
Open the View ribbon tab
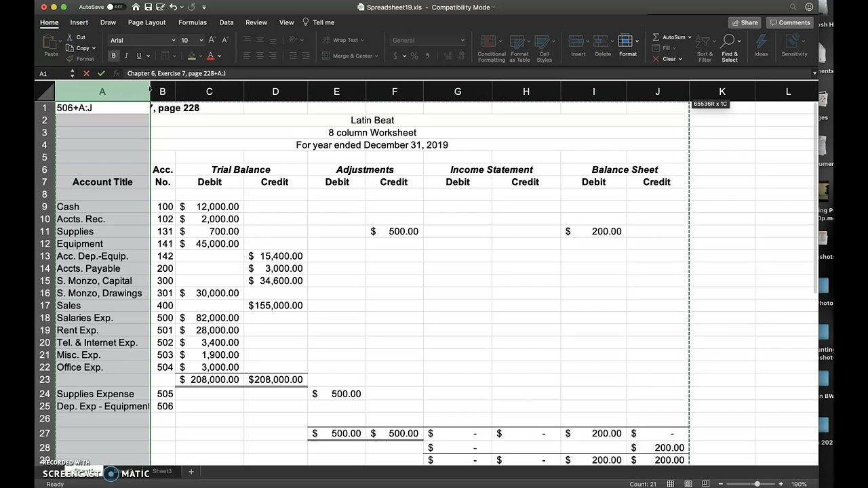tap(286, 22)
